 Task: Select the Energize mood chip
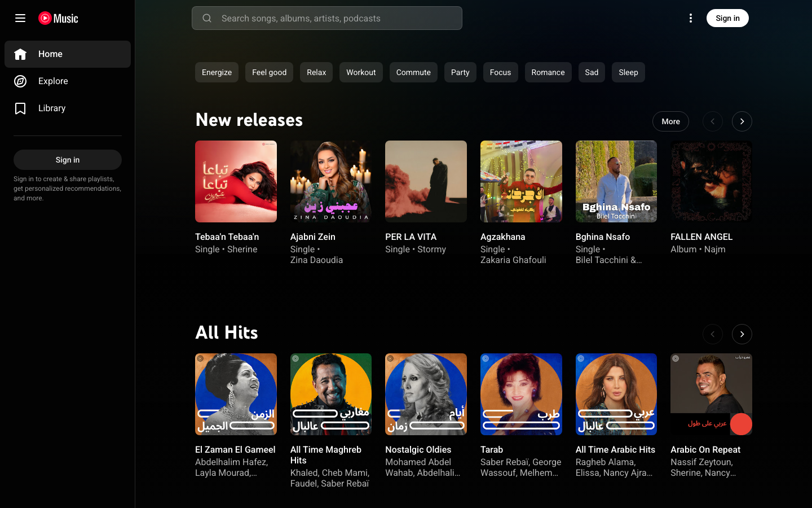click(217, 72)
